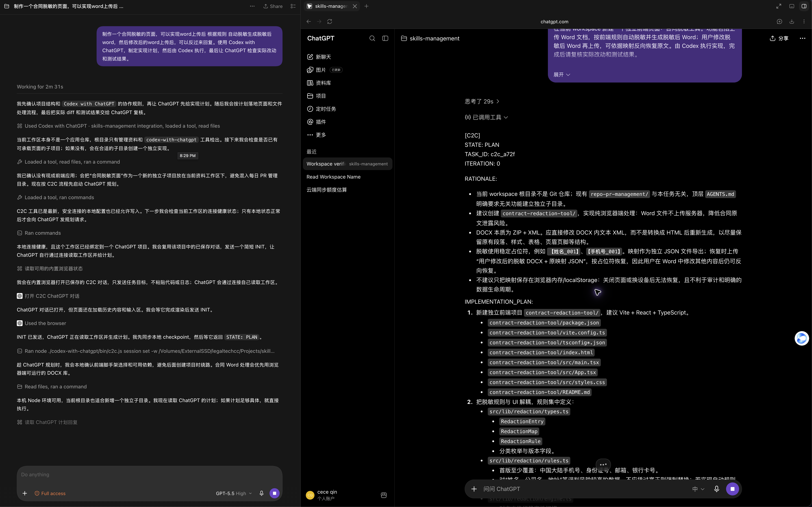Add attachment with plus in Codex composer
The image size is (812, 507).
pyautogui.click(x=25, y=493)
